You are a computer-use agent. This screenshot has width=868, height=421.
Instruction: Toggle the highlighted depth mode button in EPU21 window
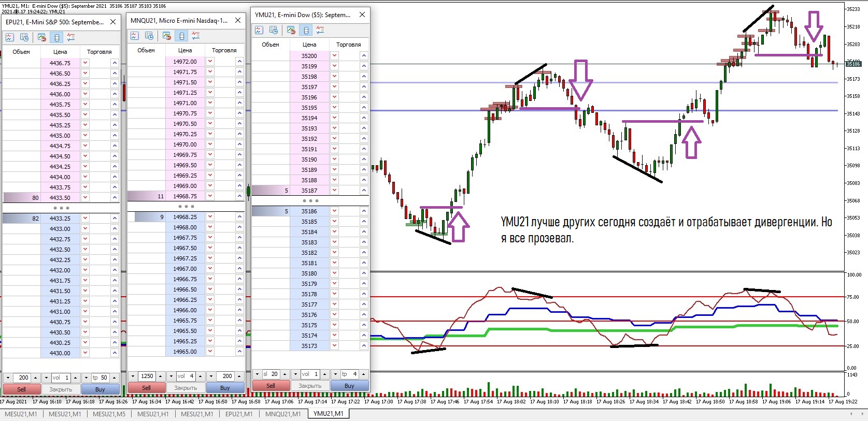coord(56,37)
